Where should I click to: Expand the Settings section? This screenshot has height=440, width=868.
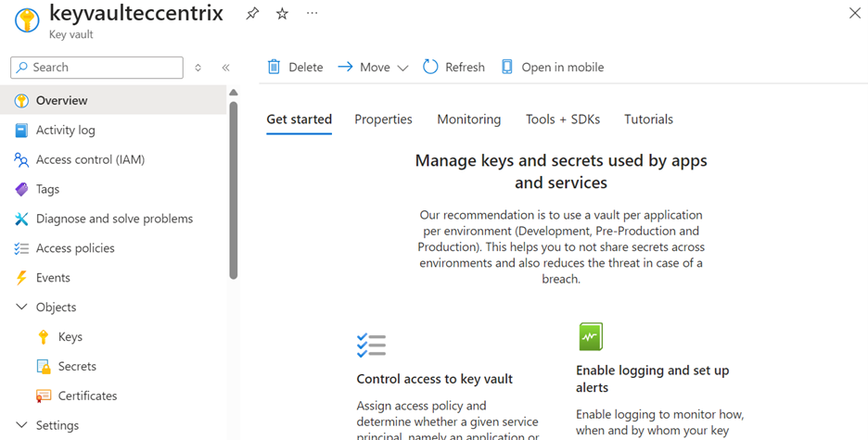coord(21,425)
